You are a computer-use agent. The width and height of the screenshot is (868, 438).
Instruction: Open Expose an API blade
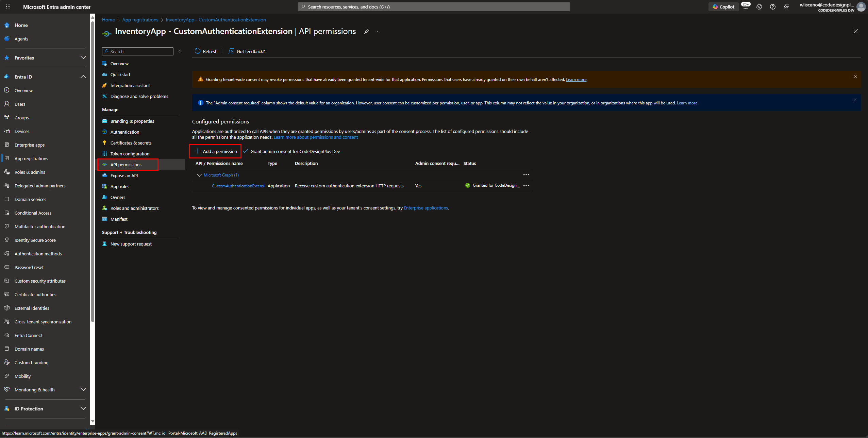point(124,175)
